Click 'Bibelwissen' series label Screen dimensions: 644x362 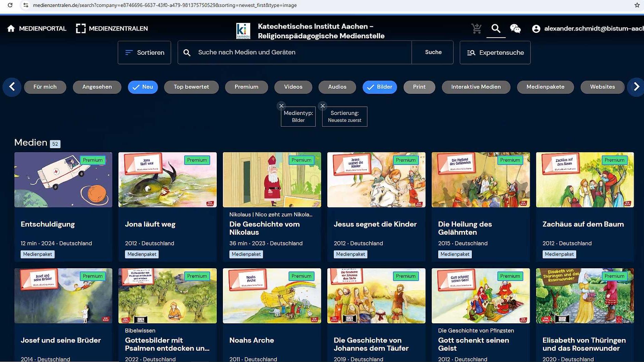point(140,331)
